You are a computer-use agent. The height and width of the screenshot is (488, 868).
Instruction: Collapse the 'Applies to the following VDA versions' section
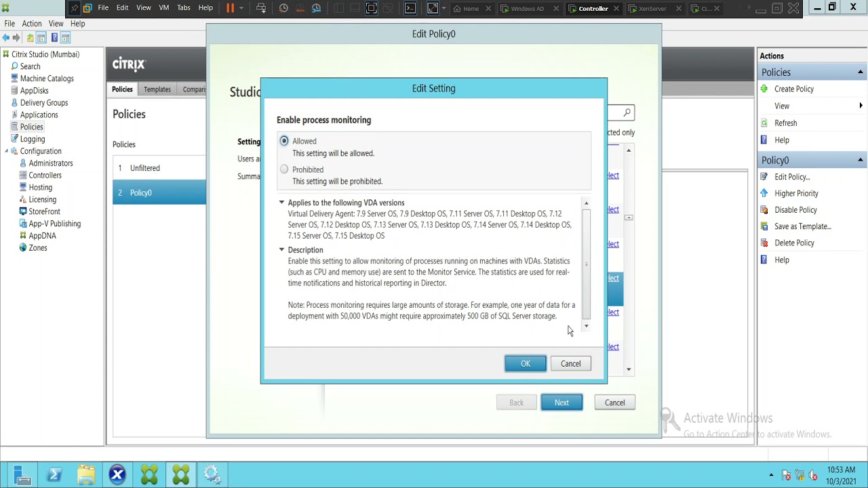click(281, 203)
